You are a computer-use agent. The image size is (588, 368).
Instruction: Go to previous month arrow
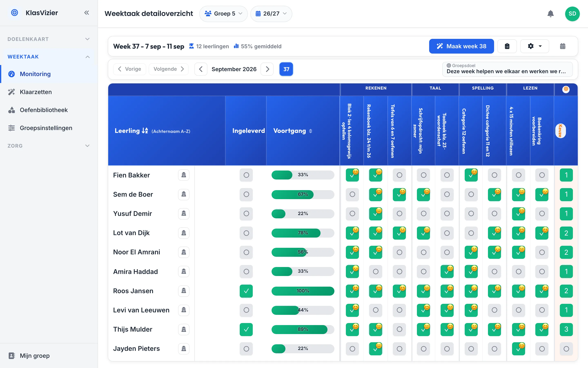tap(201, 69)
